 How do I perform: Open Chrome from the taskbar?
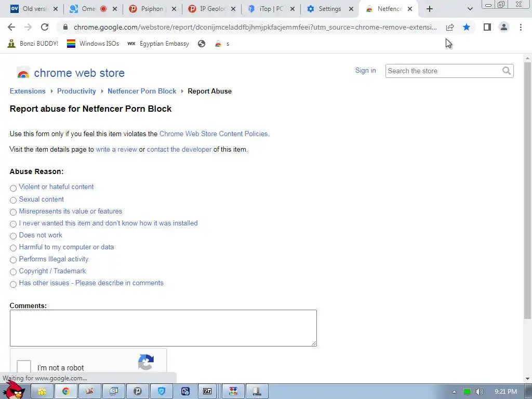(x=66, y=392)
